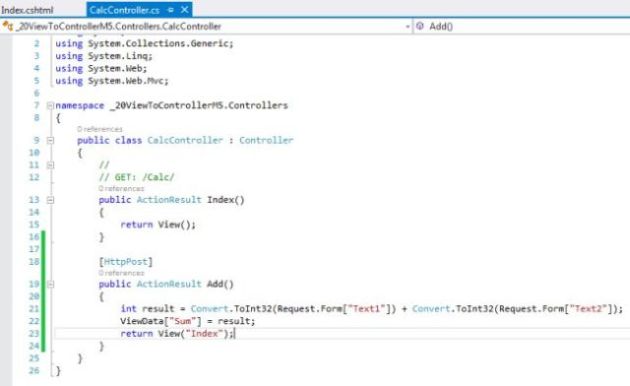630x386 pixels.
Task: Click the namespace name _20ViewToControllerM5.Controllers
Action: tap(199, 105)
